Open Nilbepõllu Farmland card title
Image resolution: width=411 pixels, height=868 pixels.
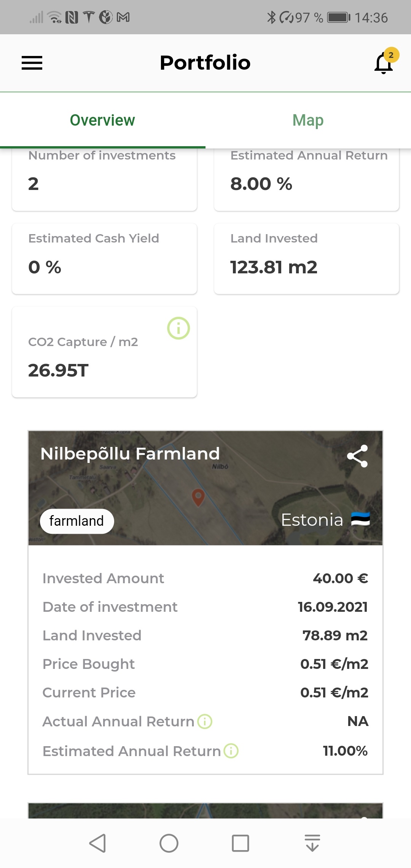[130, 453]
